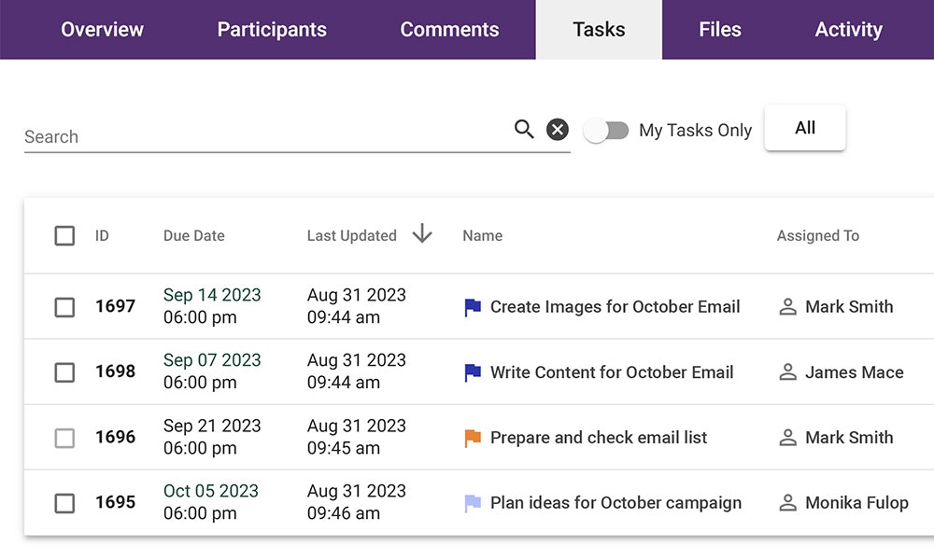Viewport: 934px width, 560px height.
Task: Click the orange flag on task 1696
Action: pyautogui.click(x=473, y=438)
